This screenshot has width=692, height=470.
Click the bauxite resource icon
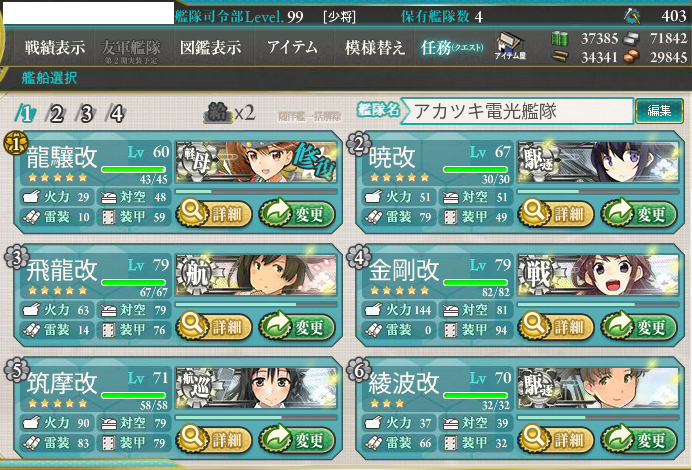tap(631, 57)
